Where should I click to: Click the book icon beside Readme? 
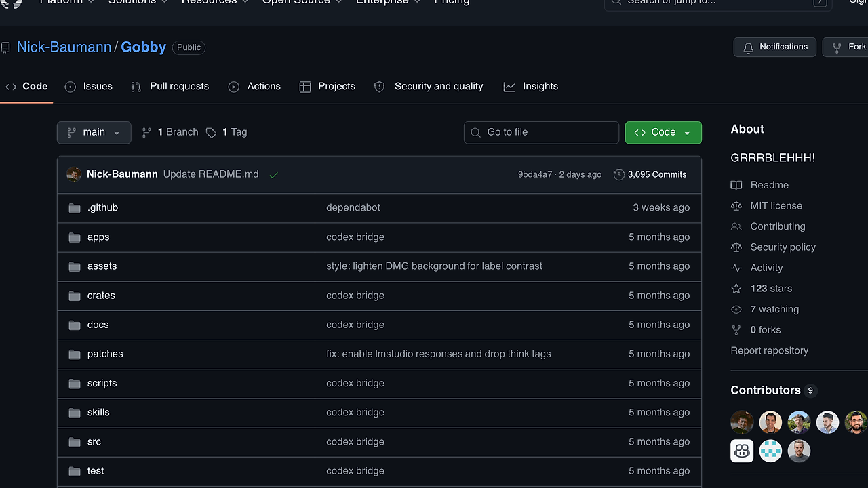tap(736, 185)
